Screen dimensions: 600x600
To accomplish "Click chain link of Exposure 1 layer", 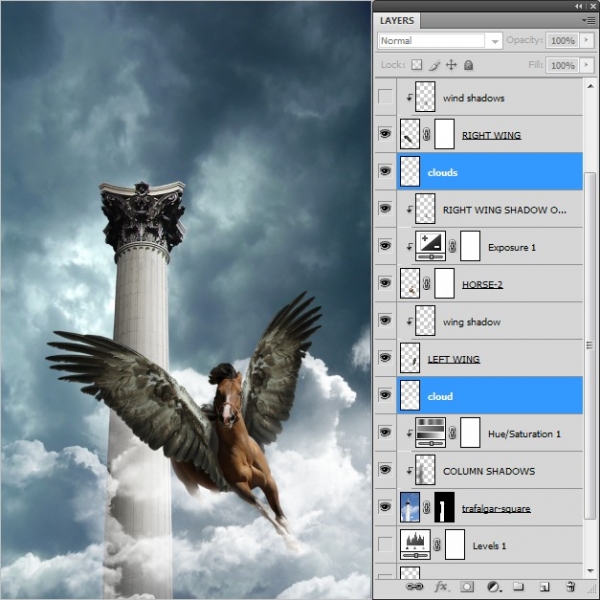I will point(452,246).
